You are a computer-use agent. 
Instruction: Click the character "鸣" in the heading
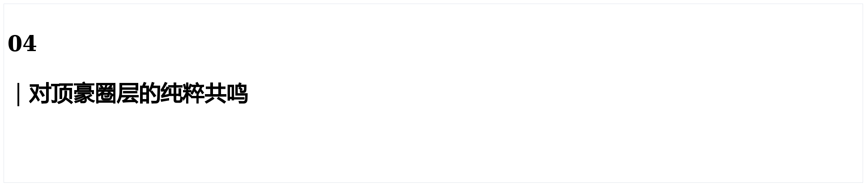pos(237,94)
